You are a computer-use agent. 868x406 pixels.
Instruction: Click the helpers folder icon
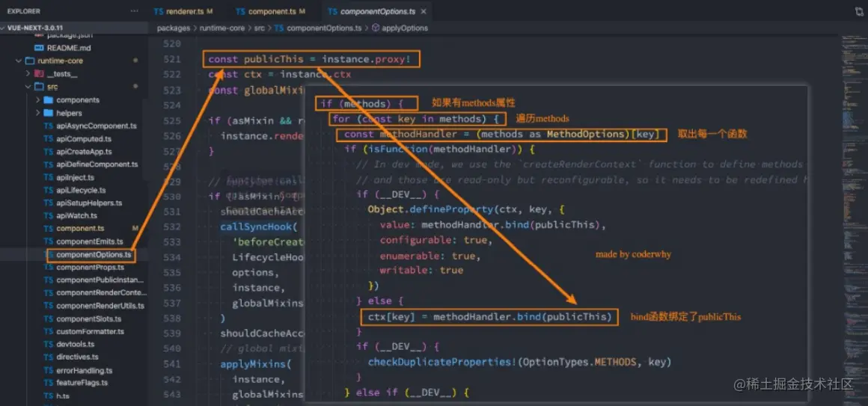[x=48, y=113]
